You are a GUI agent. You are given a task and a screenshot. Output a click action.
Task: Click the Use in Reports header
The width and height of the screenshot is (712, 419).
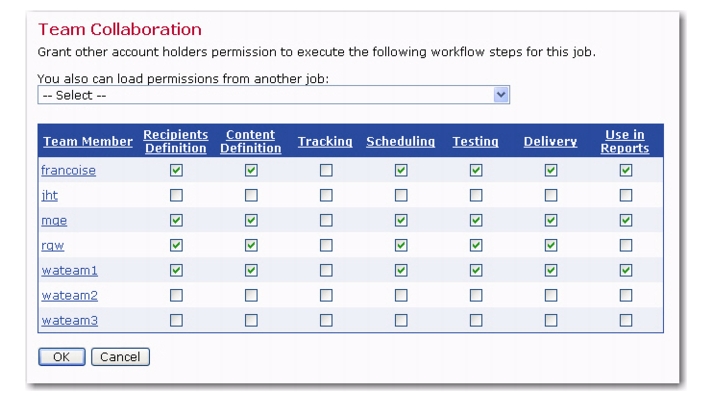[625, 141]
